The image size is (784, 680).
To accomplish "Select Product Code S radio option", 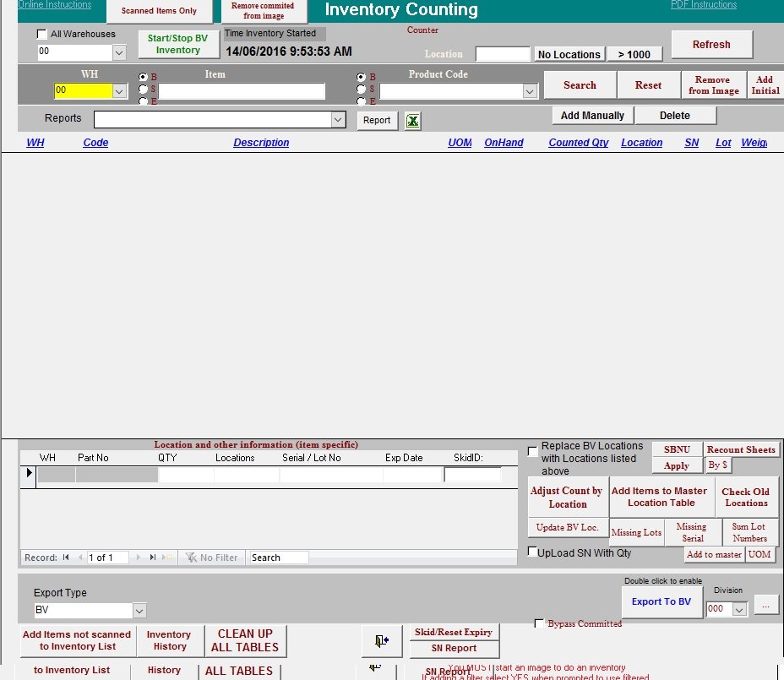I will coord(361,89).
